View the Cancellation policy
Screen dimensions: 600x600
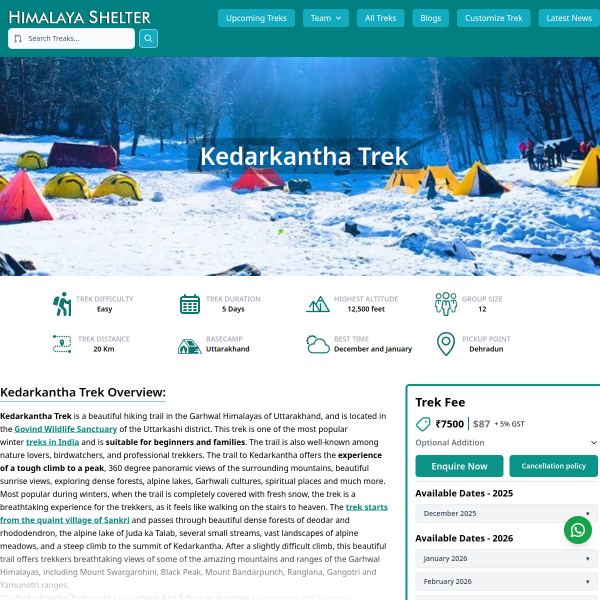553,466
